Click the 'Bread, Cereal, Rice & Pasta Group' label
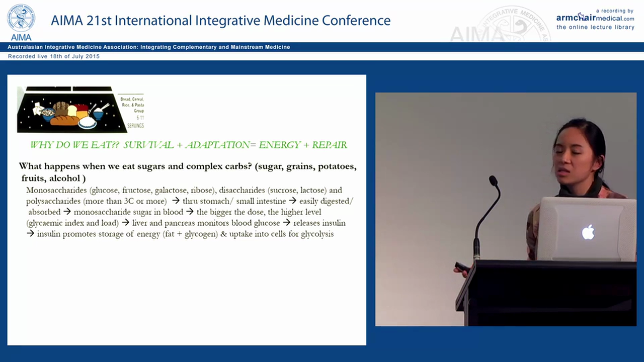Screen dimensions: 644x362 coord(131,105)
